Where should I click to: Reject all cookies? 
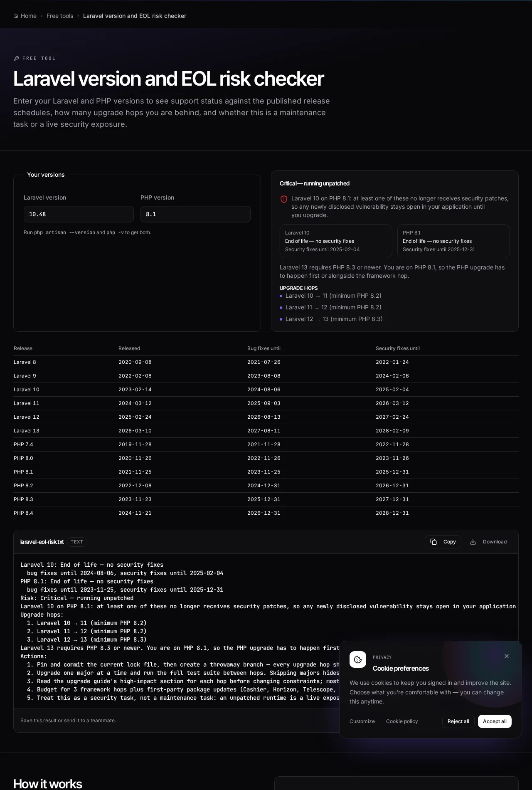coord(458,721)
